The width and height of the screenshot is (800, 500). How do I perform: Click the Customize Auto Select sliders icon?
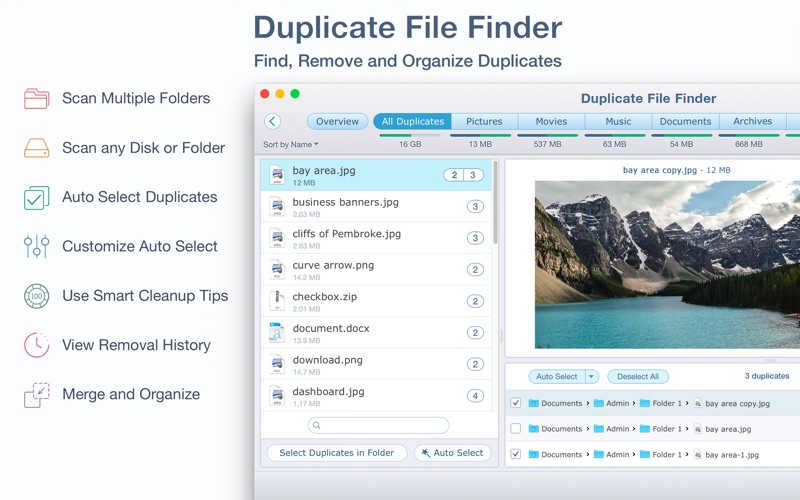pos(36,246)
